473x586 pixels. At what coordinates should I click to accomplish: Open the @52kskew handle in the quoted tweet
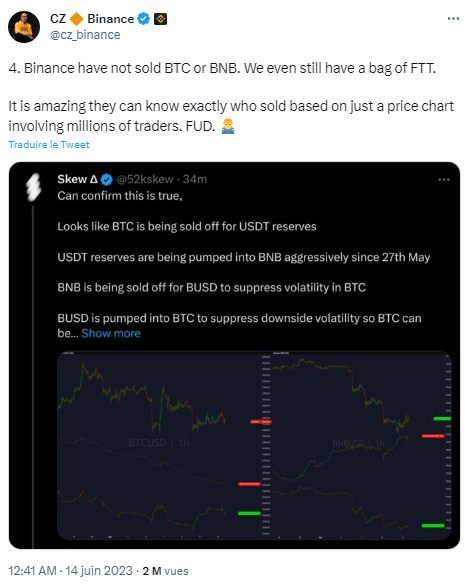145,179
